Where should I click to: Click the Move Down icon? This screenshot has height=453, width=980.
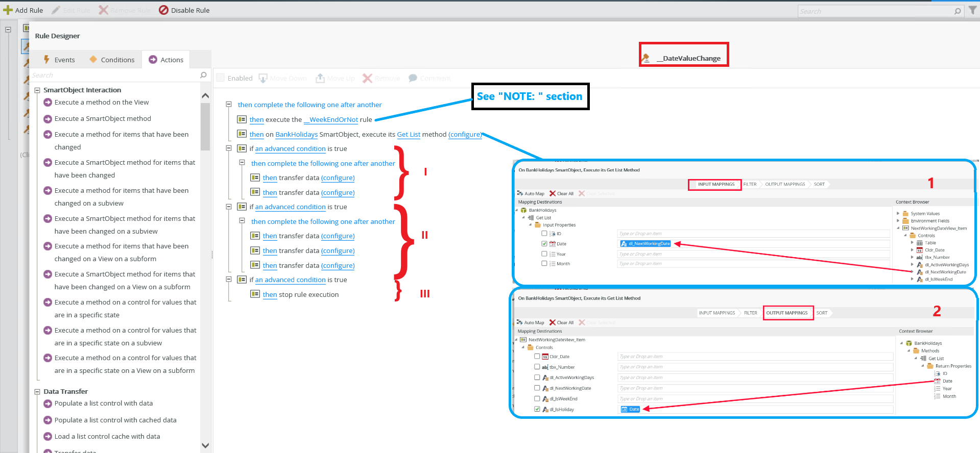coord(263,78)
